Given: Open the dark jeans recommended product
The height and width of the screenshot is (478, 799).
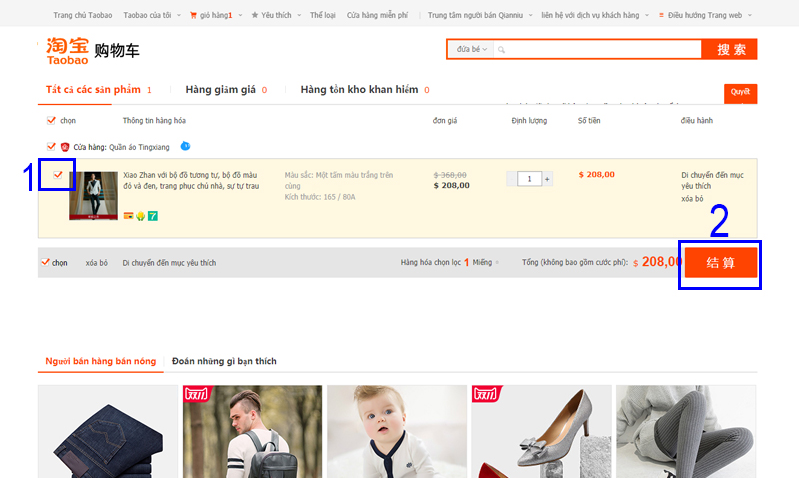Looking at the screenshot, I should tap(108, 432).
